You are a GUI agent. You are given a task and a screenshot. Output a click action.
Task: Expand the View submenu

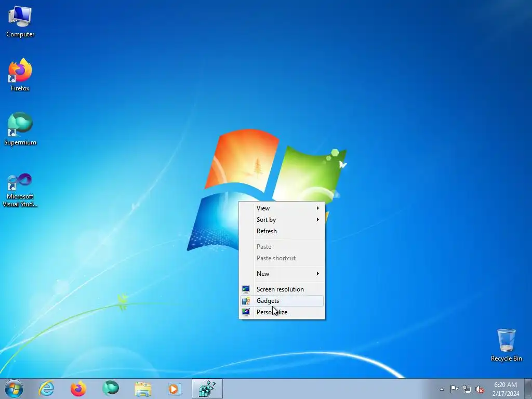pyautogui.click(x=282, y=208)
